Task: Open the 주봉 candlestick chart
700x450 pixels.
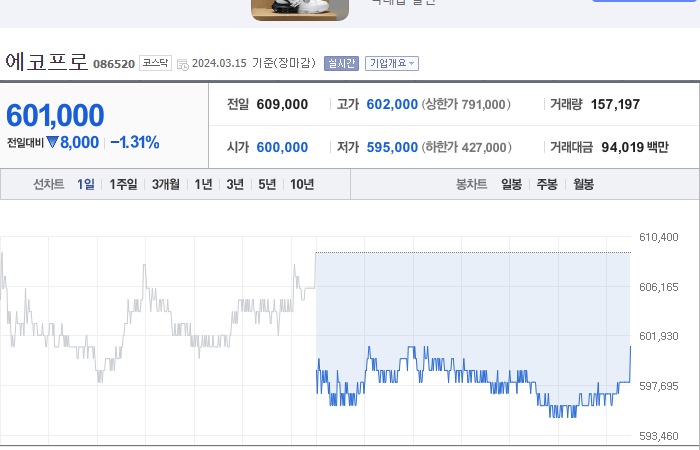Action: click(x=547, y=184)
